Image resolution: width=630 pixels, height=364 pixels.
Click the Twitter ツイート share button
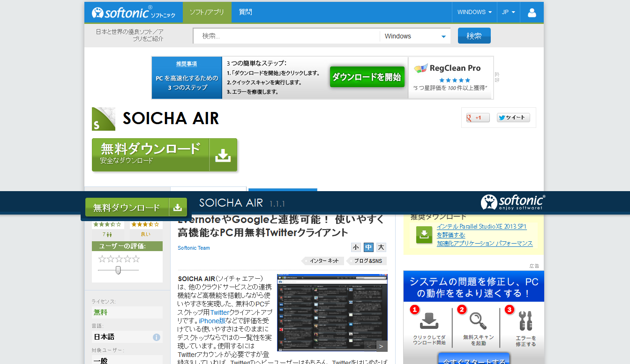point(513,118)
